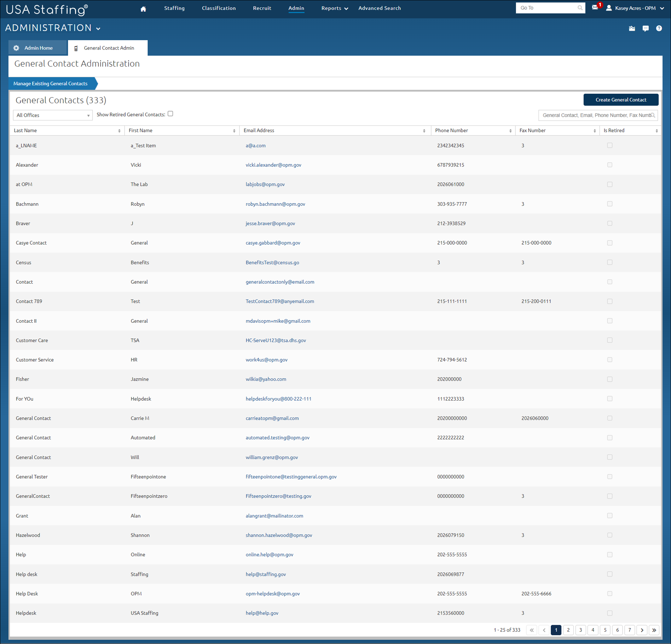The width and height of the screenshot is (671, 644).
Task: Click the search magnifier in the Go To box
Action: tap(580, 8)
